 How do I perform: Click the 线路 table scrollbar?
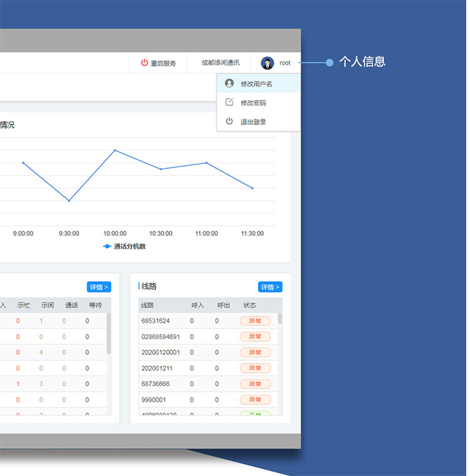point(280,318)
